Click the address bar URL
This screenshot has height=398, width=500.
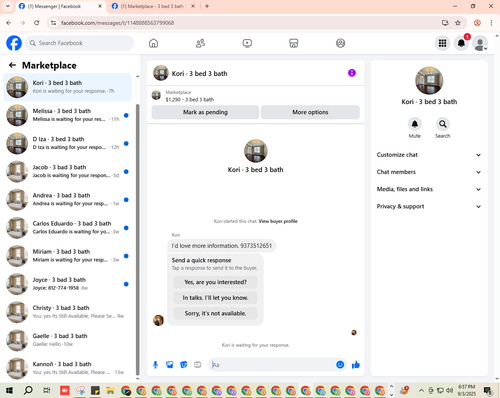(x=117, y=23)
